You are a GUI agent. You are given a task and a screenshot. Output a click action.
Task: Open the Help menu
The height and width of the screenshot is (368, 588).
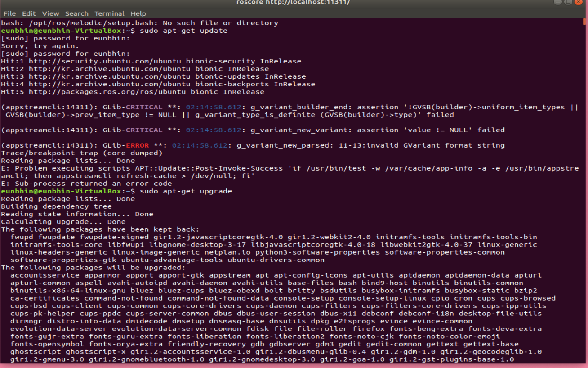[138, 13]
